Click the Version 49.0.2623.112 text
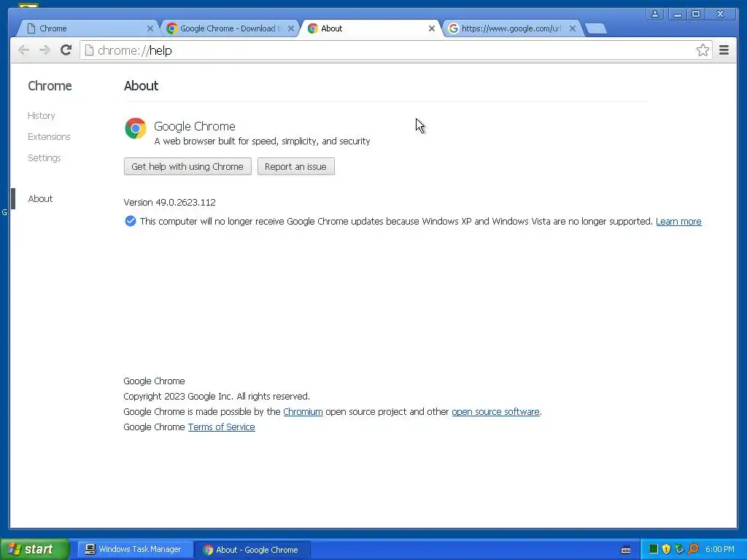Screen dimensions: 747x560 coord(169,203)
